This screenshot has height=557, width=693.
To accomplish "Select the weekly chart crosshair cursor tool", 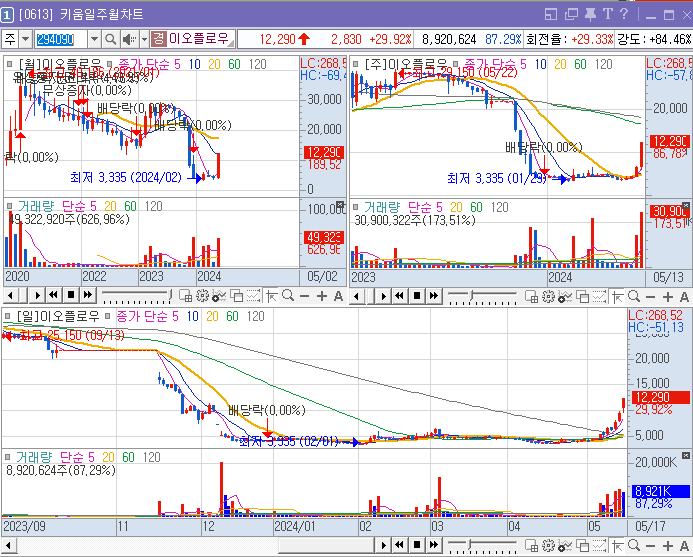I will click(617, 297).
